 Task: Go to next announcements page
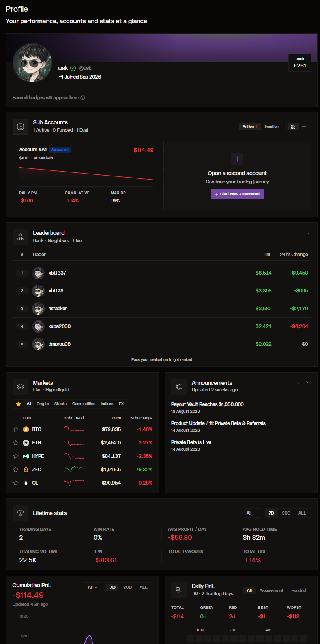[307, 383]
